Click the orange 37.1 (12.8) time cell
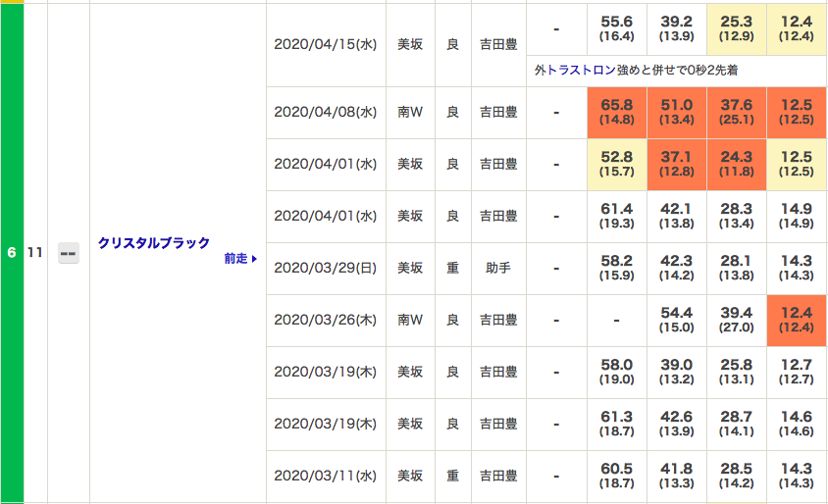This screenshot has width=828, height=504. (x=677, y=164)
